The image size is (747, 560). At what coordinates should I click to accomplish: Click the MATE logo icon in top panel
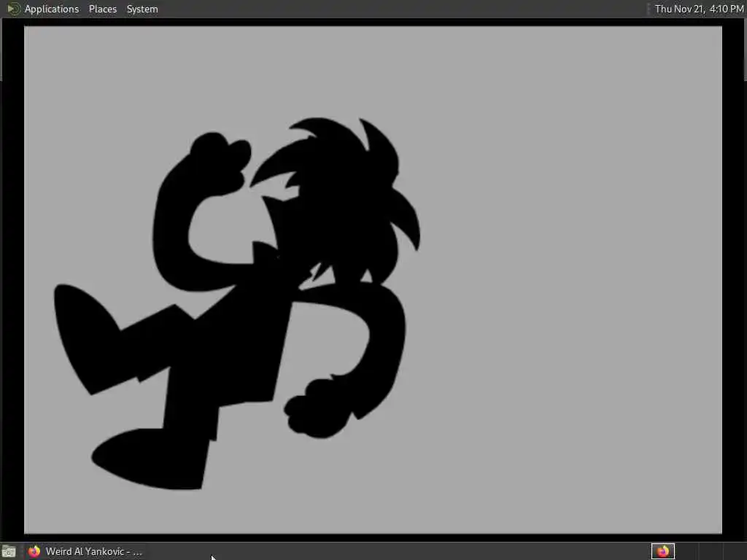[13, 9]
